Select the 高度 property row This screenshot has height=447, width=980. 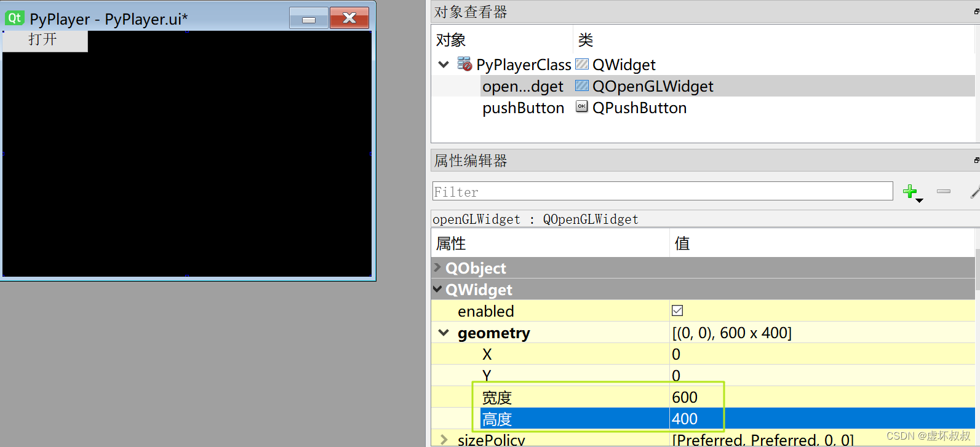coord(703,419)
